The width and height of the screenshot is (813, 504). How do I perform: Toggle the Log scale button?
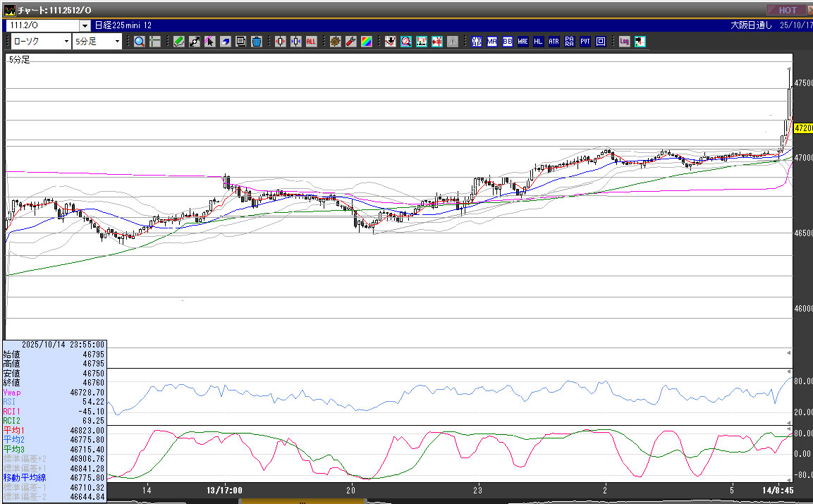coord(624,42)
